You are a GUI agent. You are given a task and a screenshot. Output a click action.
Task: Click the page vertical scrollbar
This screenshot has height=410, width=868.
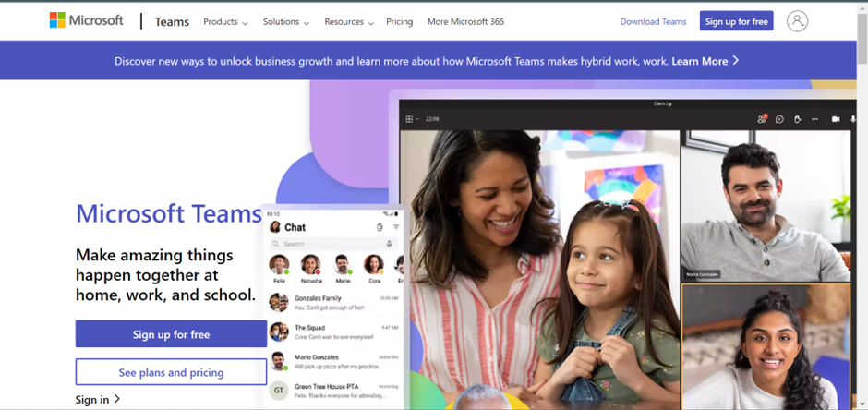point(862,205)
